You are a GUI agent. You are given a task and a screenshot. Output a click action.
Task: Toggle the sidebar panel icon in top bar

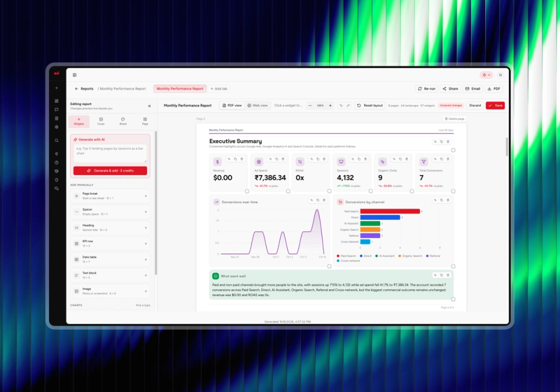tap(75, 75)
